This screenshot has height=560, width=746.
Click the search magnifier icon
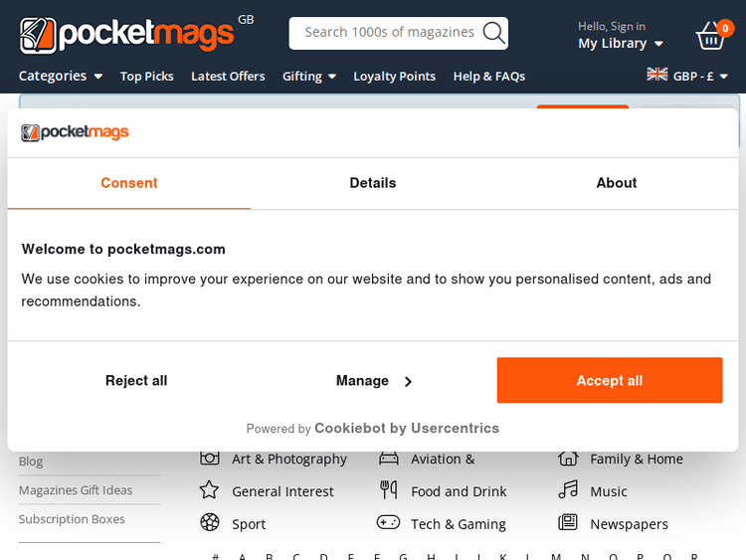pos(493,33)
